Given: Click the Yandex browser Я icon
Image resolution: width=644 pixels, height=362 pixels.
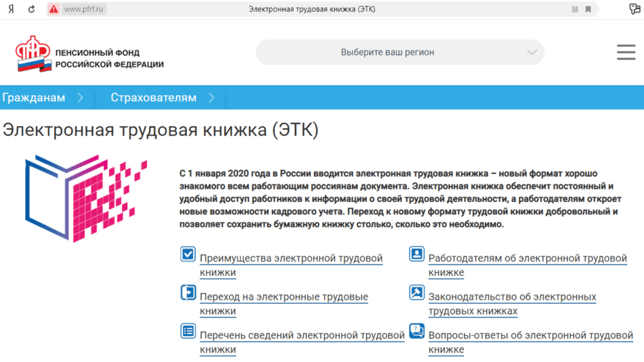Looking at the screenshot, I should tap(11, 9).
